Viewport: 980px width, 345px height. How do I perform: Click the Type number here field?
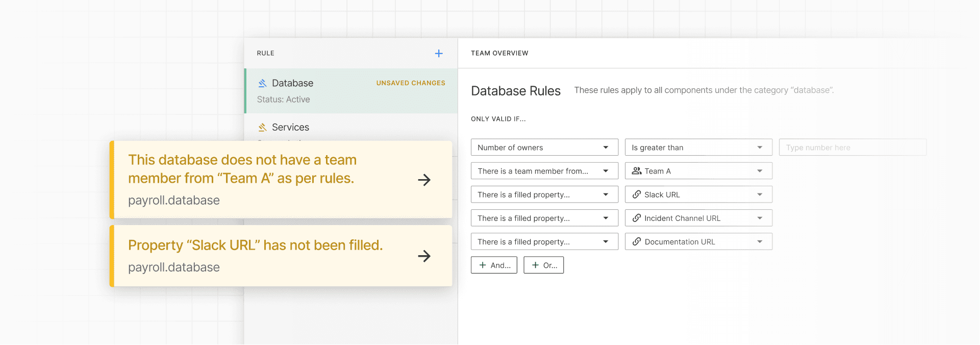tap(852, 147)
